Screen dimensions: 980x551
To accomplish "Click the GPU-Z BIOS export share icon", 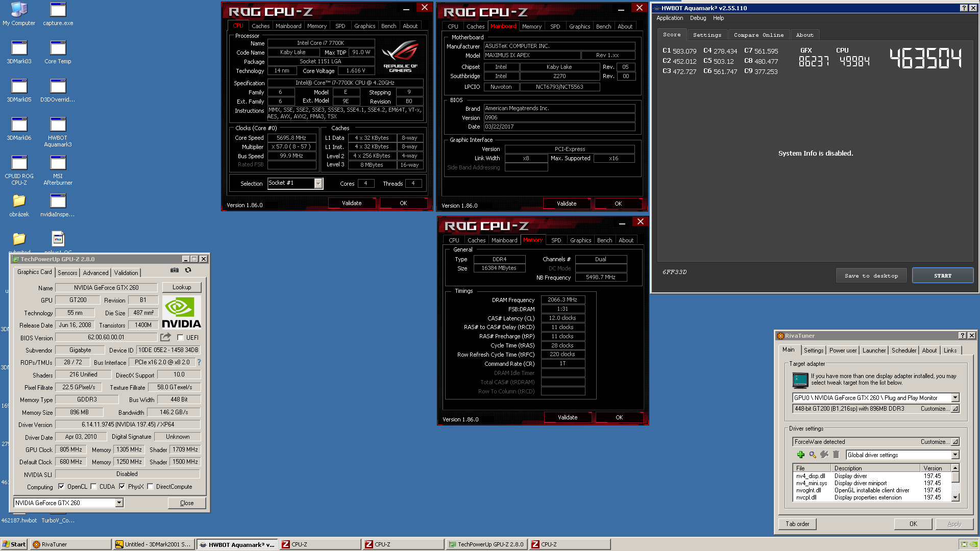I will tap(165, 337).
